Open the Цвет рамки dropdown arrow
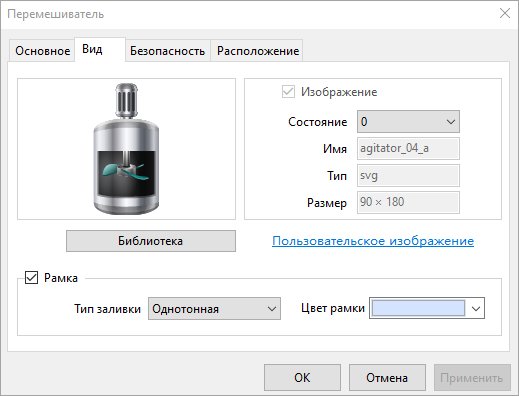 point(476,308)
